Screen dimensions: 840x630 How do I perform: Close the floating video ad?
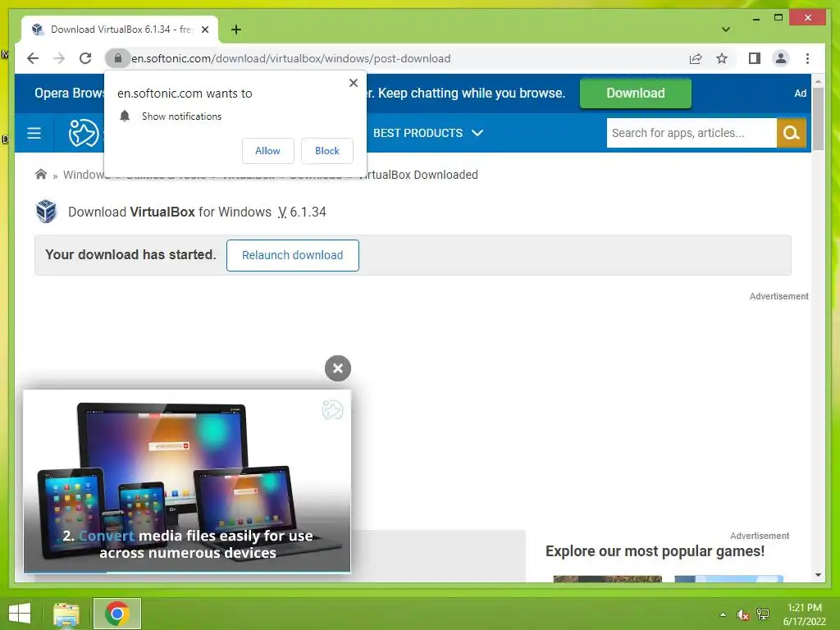[x=338, y=368]
